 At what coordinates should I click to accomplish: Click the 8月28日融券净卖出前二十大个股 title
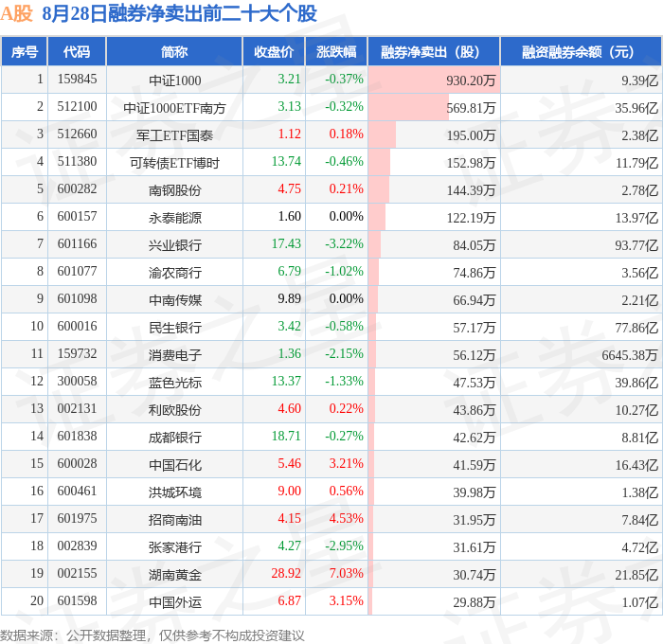coord(179,13)
